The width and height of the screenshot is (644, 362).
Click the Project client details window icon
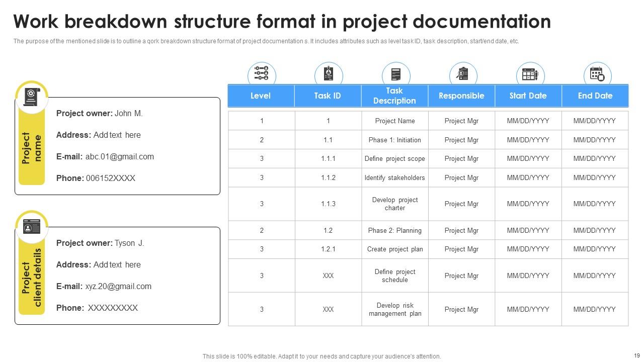[x=32, y=227]
